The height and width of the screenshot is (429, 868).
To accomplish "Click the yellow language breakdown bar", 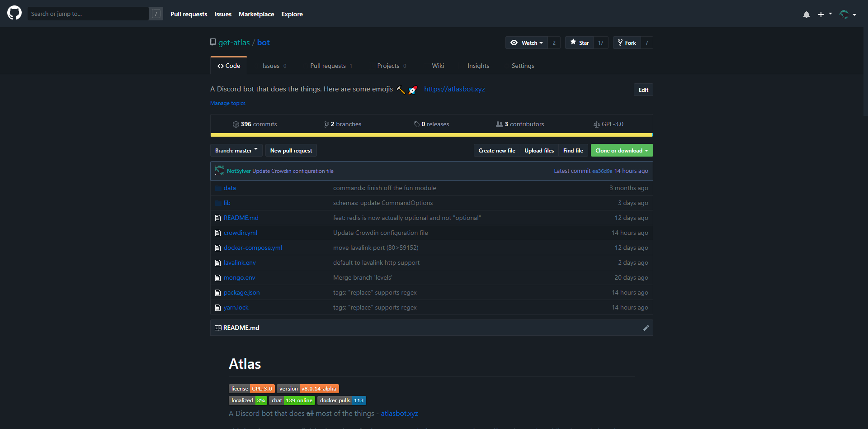I will (432, 135).
